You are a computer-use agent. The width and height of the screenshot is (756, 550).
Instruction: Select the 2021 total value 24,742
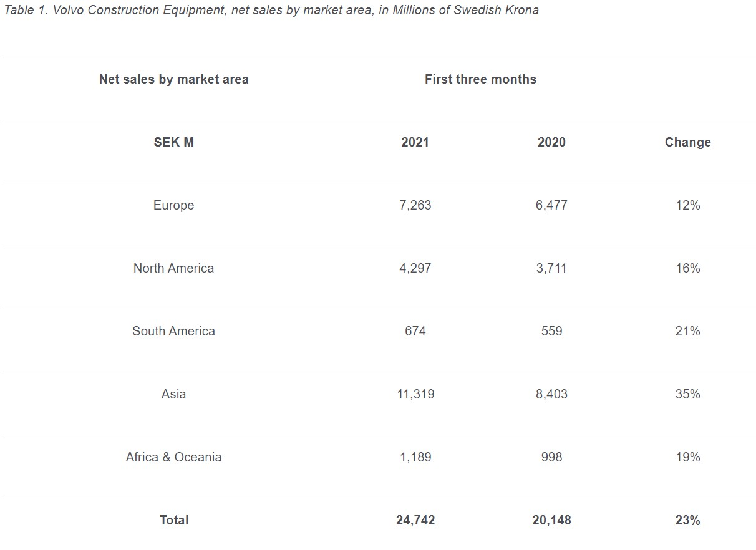point(415,520)
